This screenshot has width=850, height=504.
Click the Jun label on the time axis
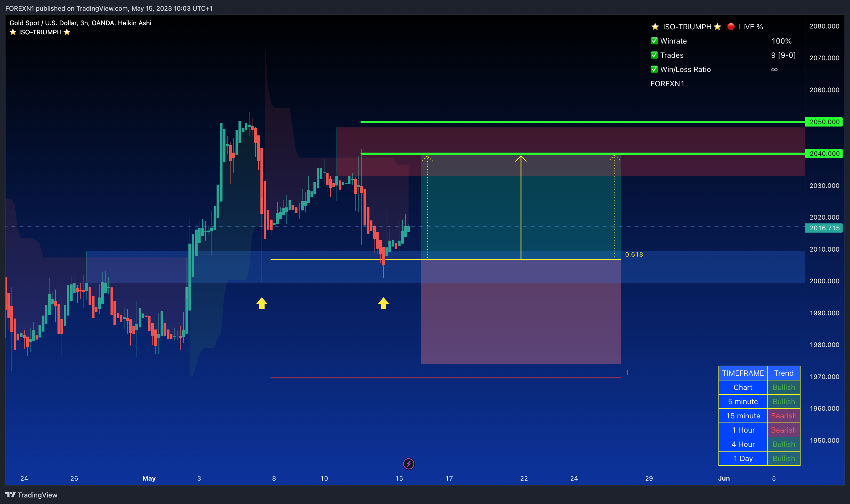pos(724,478)
